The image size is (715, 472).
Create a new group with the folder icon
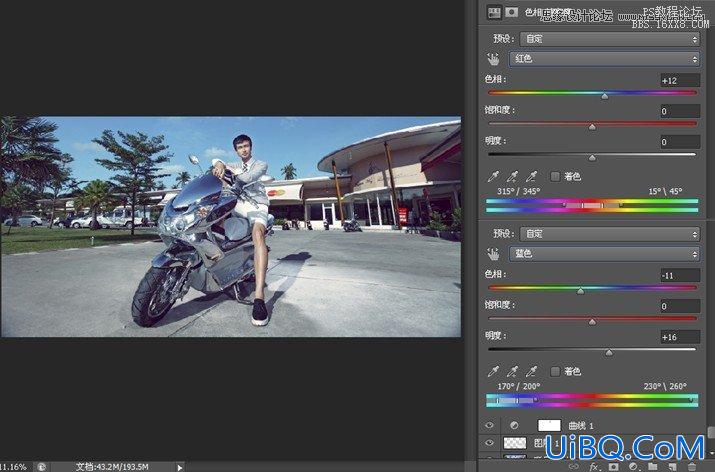pyautogui.click(x=653, y=467)
